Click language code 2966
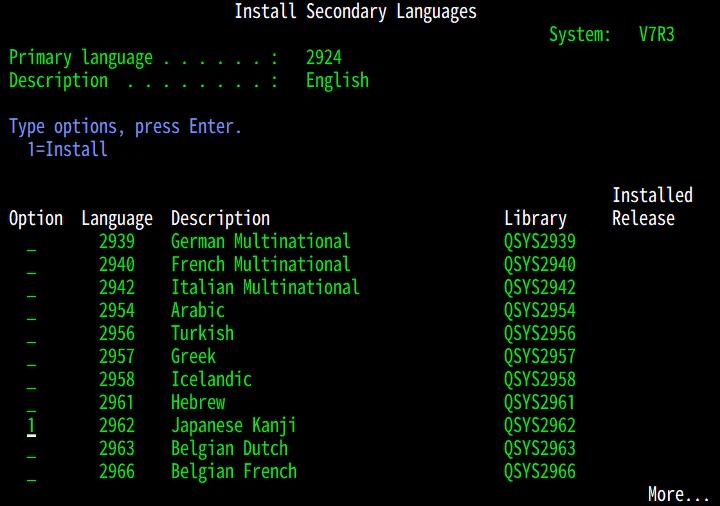Image resolution: width=720 pixels, height=506 pixels. [117, 472]
